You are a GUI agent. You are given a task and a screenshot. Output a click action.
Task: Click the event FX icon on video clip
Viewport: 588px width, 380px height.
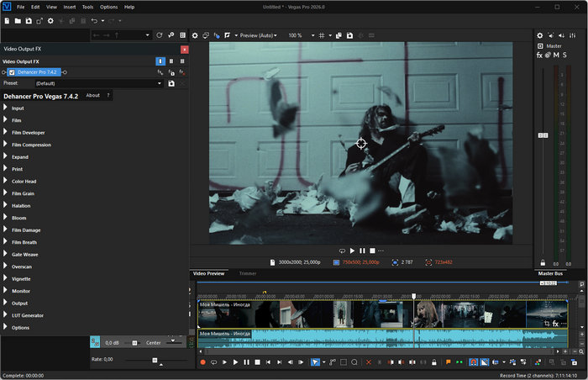coord(555,324)
